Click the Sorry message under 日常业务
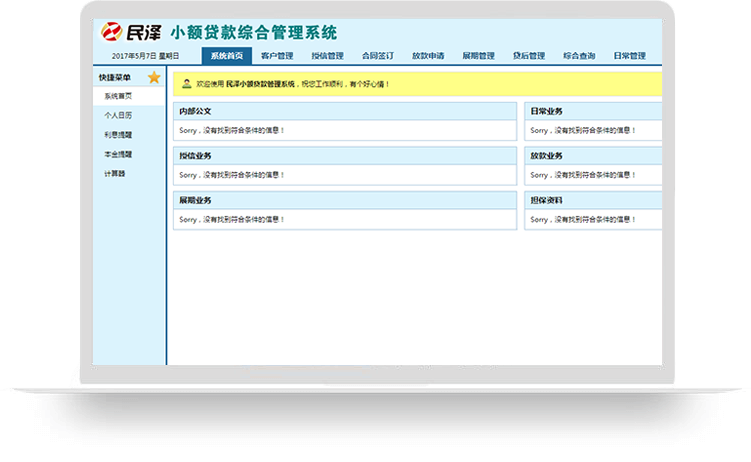This screenshot has height=462, width=751. 583,130
